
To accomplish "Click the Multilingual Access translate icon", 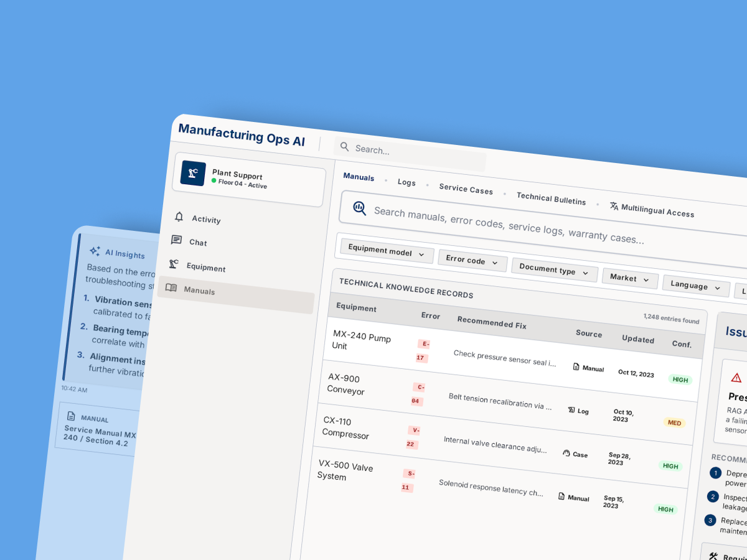I will [x=614, y=206].
